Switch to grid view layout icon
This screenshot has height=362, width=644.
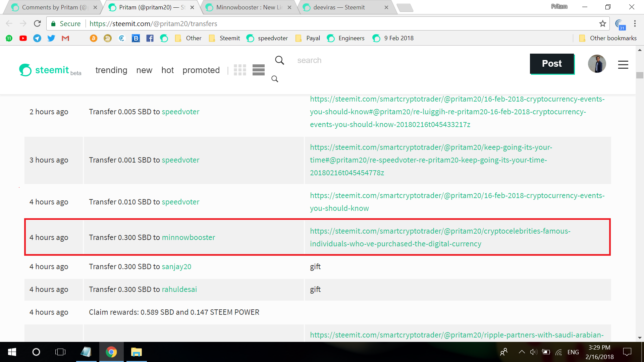240,70
